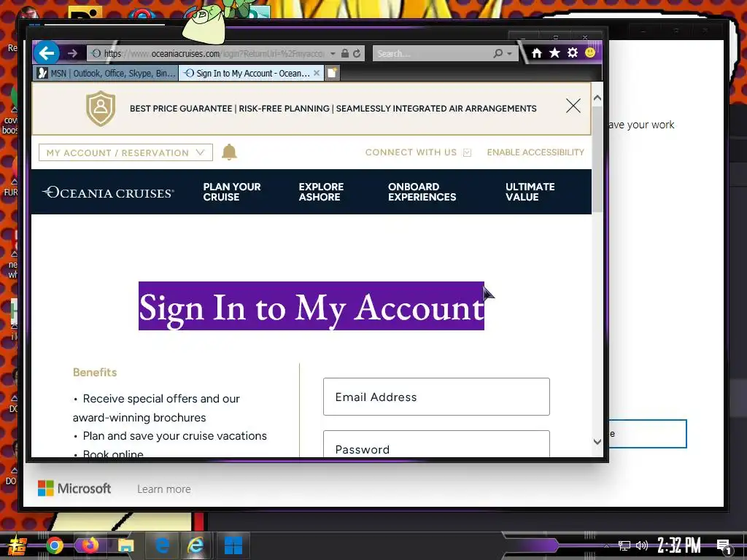Click the Benefits heading
Screen dimensions: 747x560
pyautogui.click(x=95, y=373)
